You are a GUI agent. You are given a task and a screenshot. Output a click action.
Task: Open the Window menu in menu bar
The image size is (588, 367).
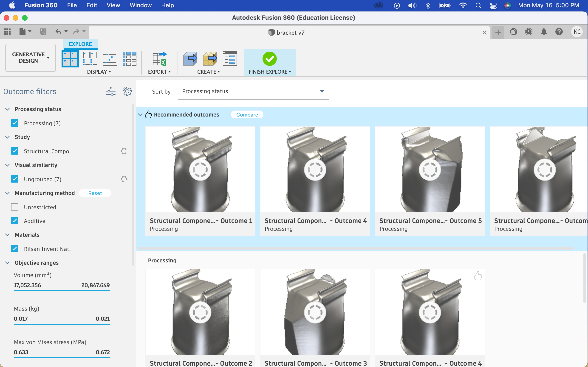click(140, 5)
